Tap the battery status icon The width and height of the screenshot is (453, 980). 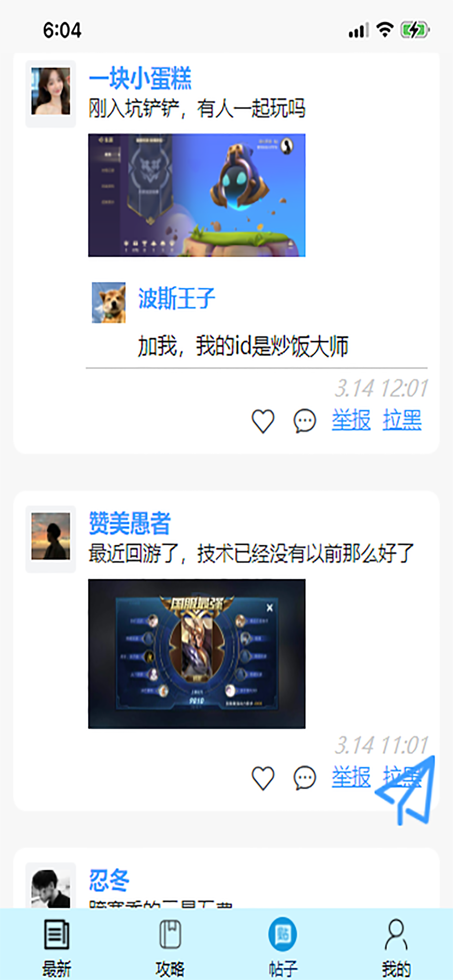(x=415, y=30)
